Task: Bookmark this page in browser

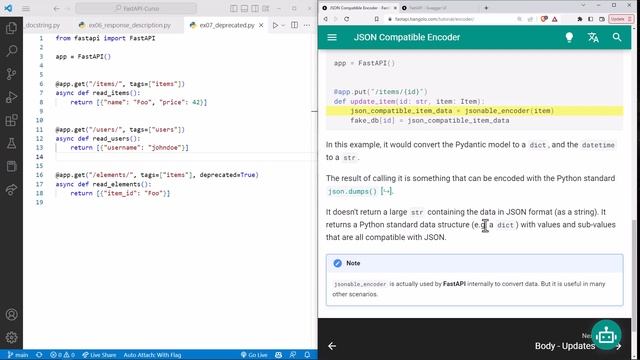Action: point(377,19)
